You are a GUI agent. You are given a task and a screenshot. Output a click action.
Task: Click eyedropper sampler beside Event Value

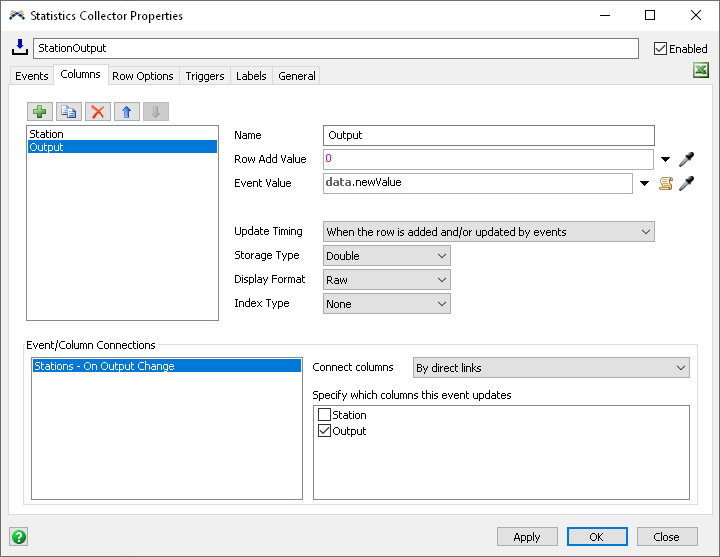(x=686, y=183)
